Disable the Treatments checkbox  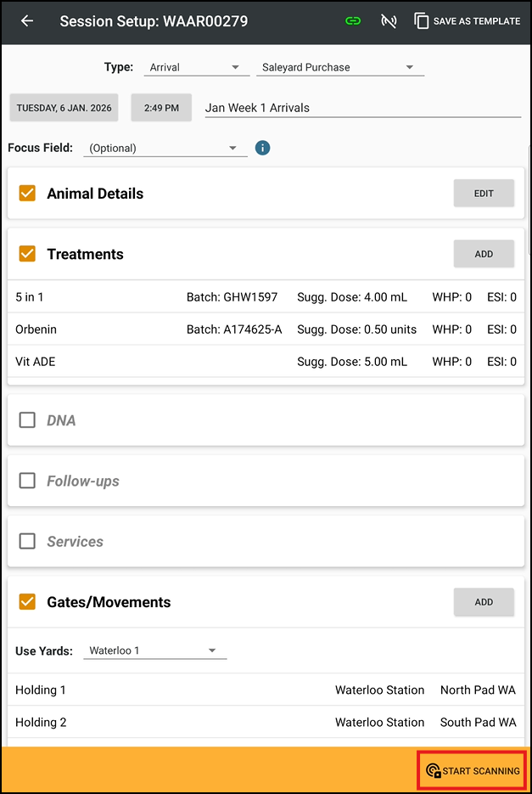(x=27, y=254)
